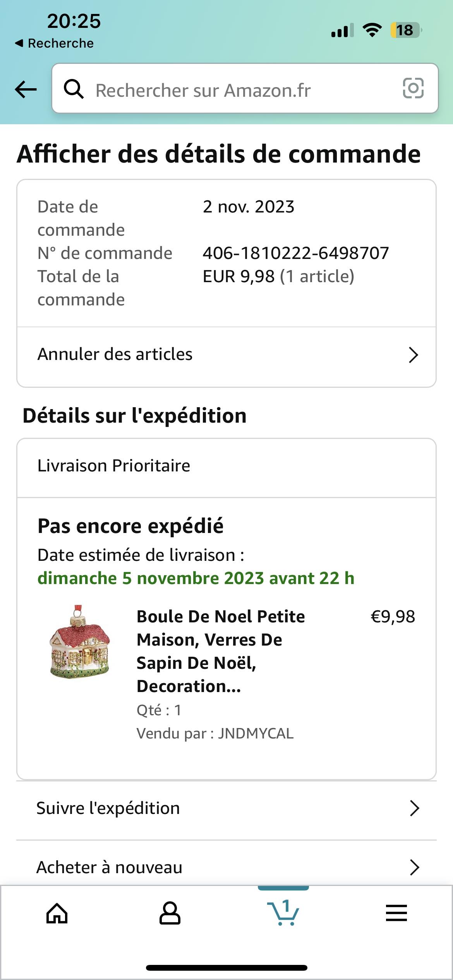
Task: Tap the Wi-Fi status icon
Action: (372, 30)
